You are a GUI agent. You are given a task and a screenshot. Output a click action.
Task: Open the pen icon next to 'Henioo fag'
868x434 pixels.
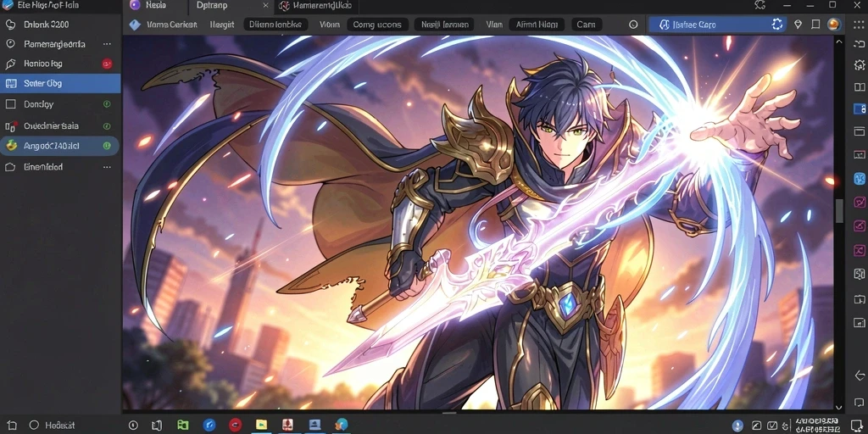coord(10,64)
